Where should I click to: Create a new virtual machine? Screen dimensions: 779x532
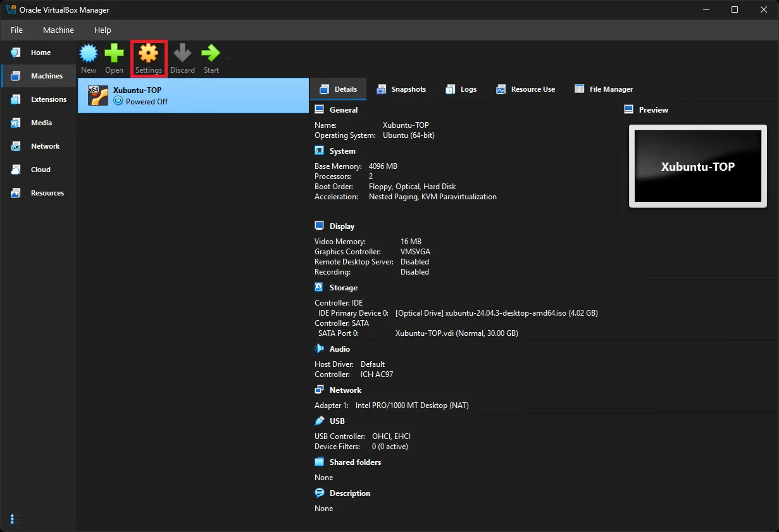pyautogui.click(x=88, y=58)
